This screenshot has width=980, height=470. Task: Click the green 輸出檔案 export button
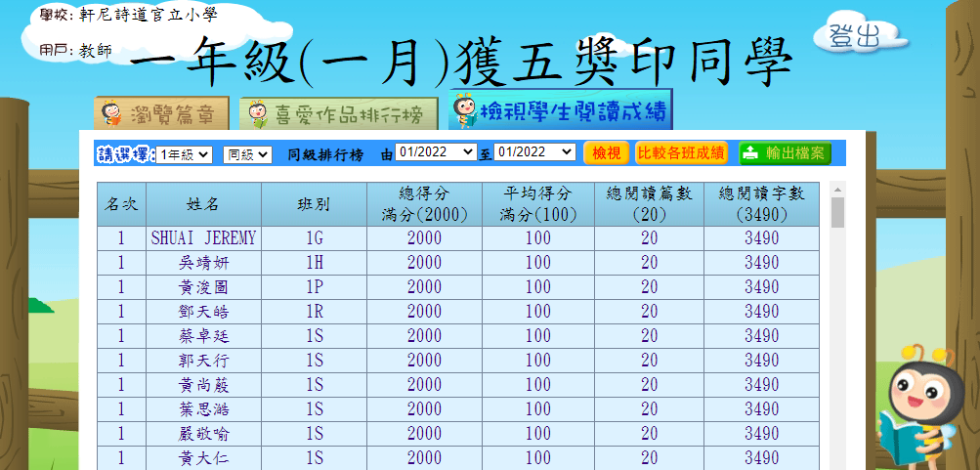(x=784, y=152)
